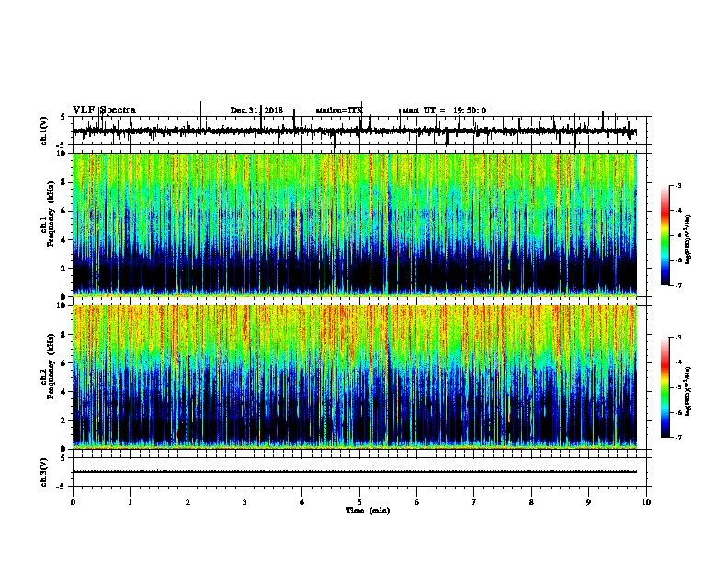Click time axis tick label "4"
Viewport: 728px width, 563px height.
pos(302,502)
